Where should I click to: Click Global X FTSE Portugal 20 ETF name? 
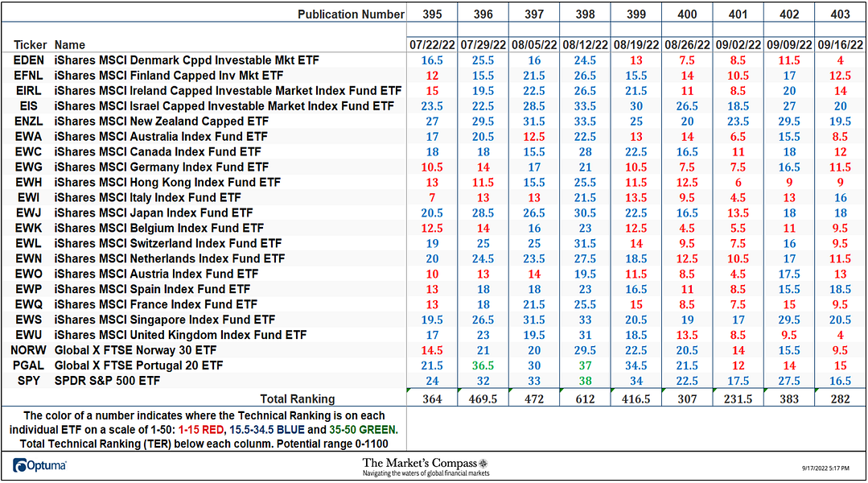click(138, 365)
